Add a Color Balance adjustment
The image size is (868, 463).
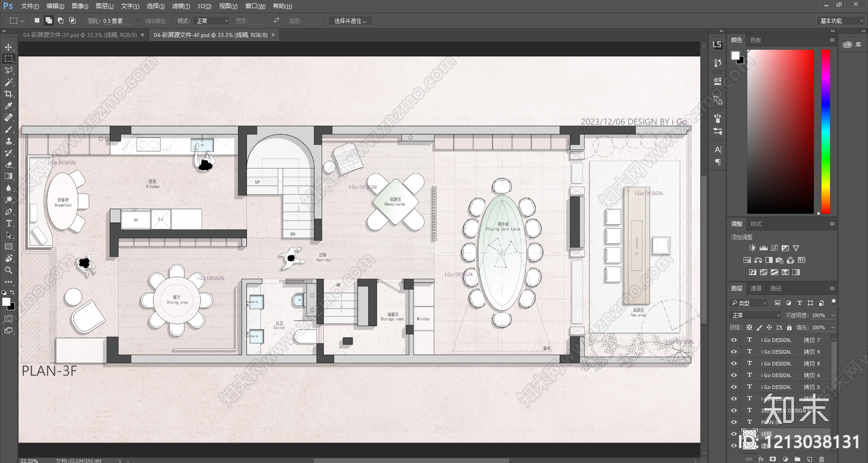coord(758,260)
